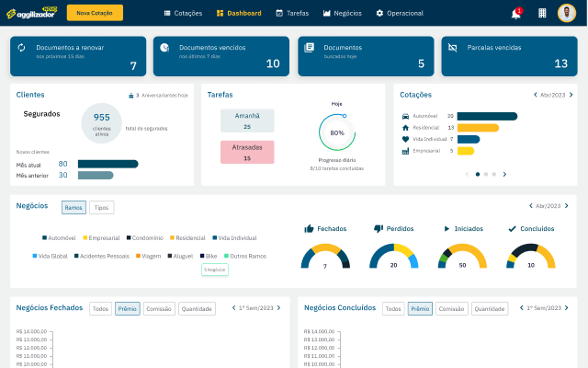Click the Agilizador logo
The image size is (588, 368).
pos(31,13)
